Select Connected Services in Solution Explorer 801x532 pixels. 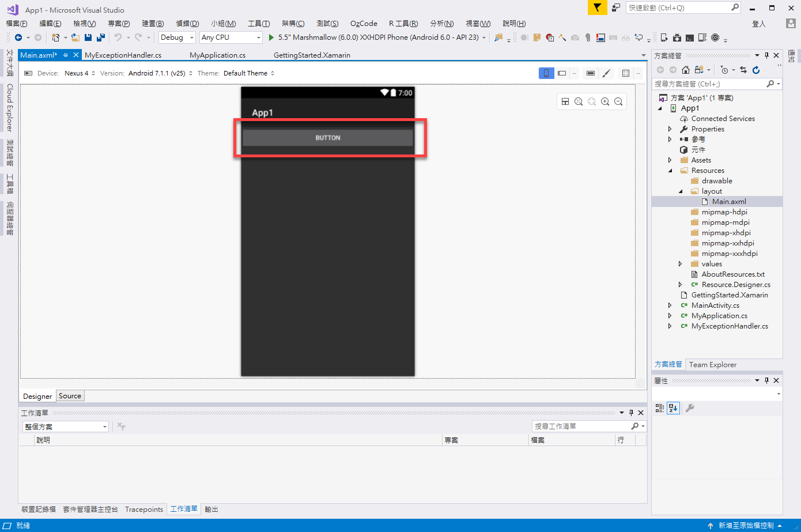click(723, 119)
